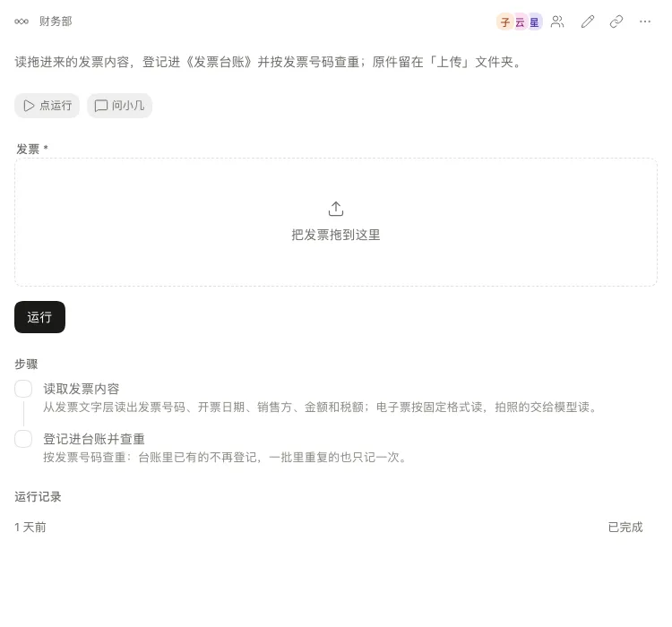Toggle the 登记进台账并查重 step circle
Screen dimensions: 672x627
pyautogui.click(x=23, y=439)
